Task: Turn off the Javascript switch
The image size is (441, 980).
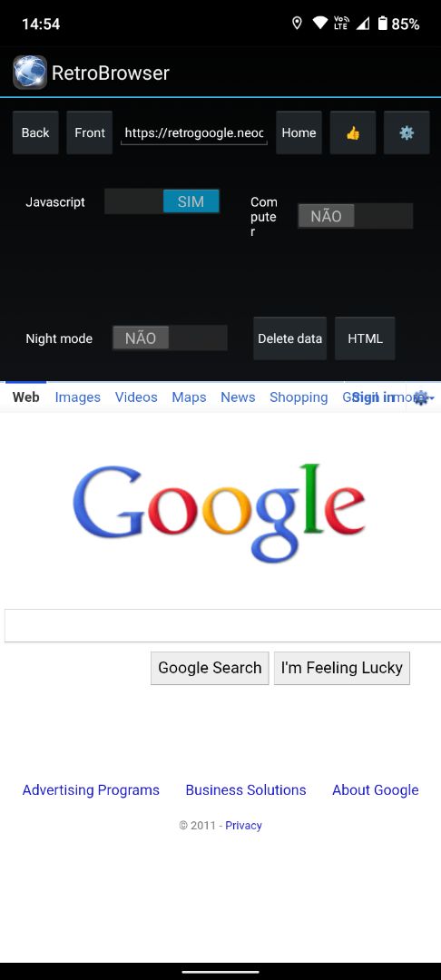Action: tap(162, 201)
